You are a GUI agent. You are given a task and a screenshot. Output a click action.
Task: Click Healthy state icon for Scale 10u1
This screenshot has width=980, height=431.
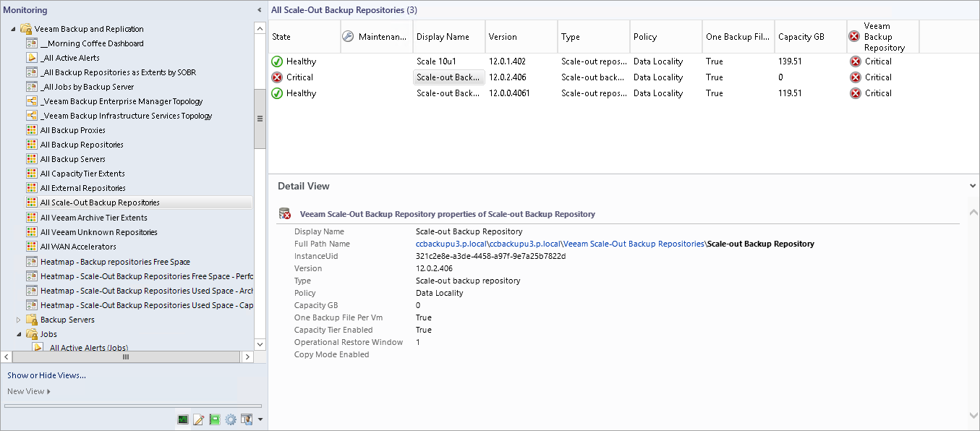click(x=277, y=61)
